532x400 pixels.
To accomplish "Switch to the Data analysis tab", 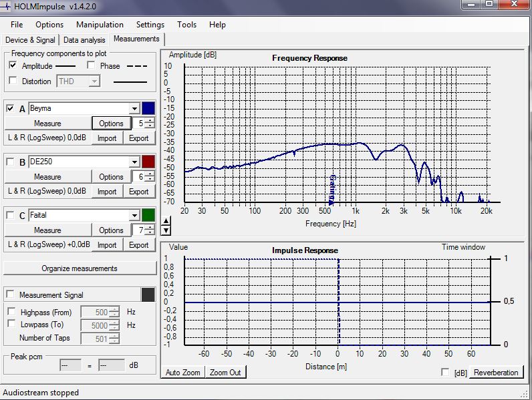I will tap(84, 40).
